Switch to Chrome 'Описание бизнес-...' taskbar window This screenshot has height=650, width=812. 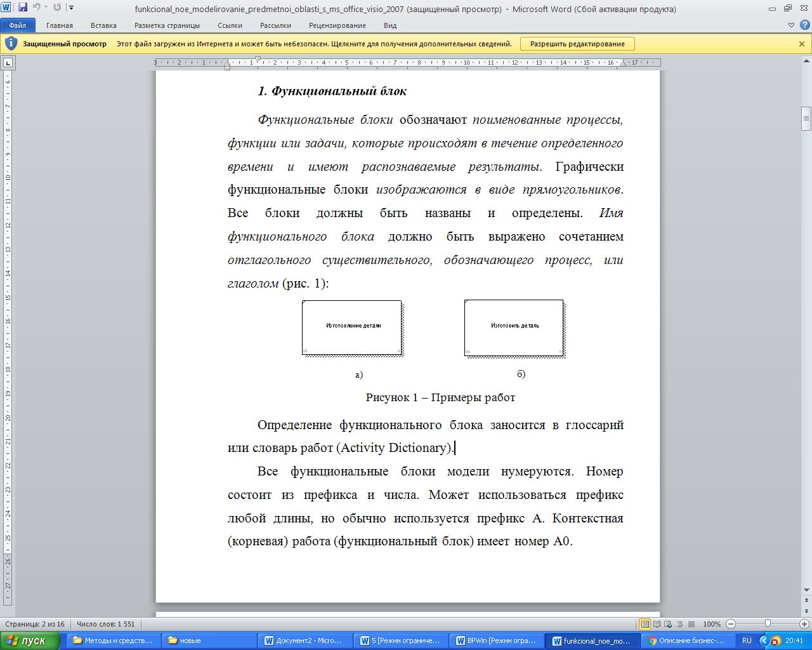(688, 640)
